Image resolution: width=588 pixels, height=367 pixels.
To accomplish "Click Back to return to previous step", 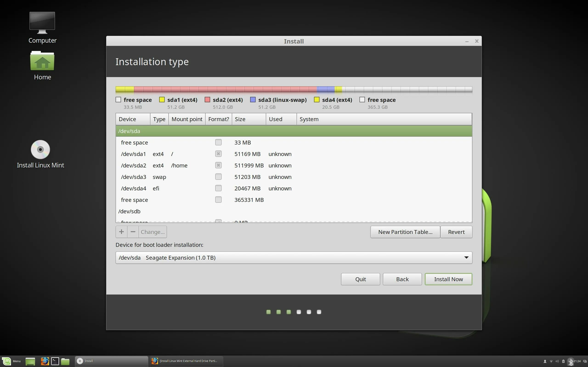I will [402, 279].
